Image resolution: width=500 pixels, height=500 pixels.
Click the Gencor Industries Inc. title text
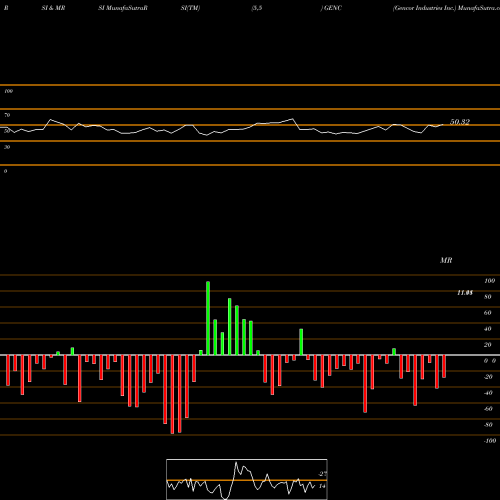pyautogui.click(x=424, y=8)
